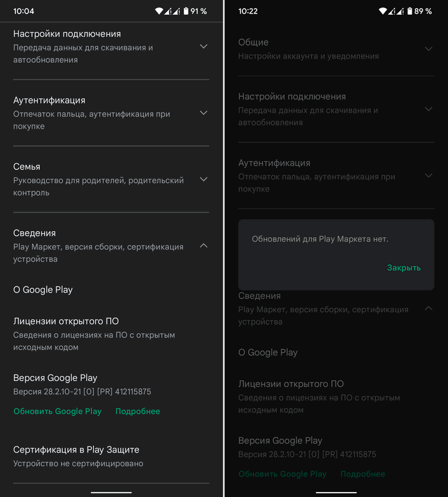Tap navigation handle bar on left screen
This screenshot has height=497, width=448.
tap(111, 492)
